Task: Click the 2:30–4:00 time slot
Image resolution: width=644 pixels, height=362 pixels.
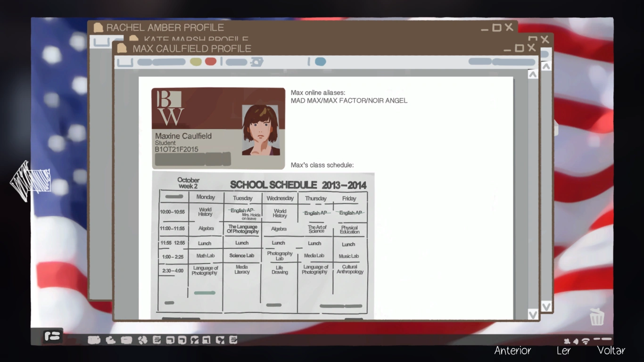Action: tap(173, 271)
